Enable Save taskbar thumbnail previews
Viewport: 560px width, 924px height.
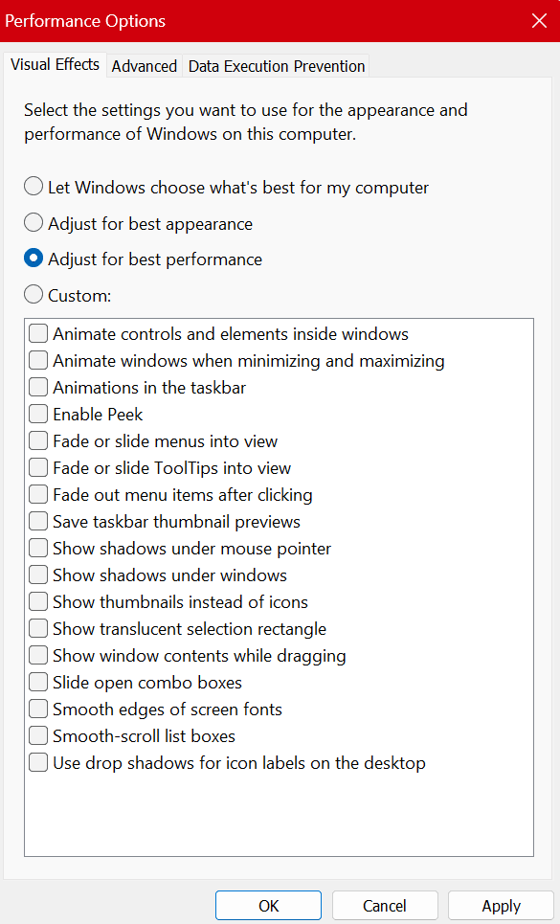click(37, 521)
